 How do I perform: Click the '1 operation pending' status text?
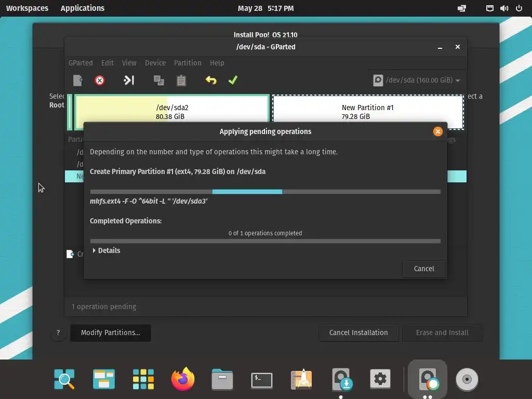click(104, 307)
